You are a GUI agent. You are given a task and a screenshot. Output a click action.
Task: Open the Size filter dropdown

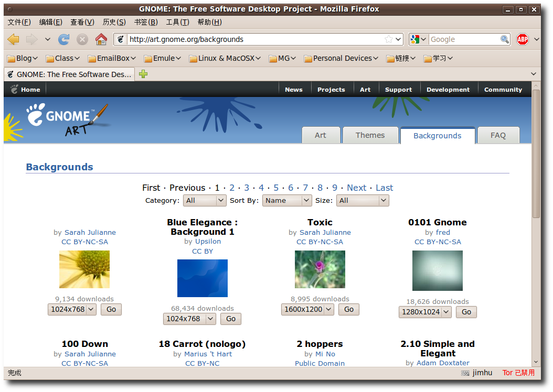pyautogui.click(x=363, y=200)
